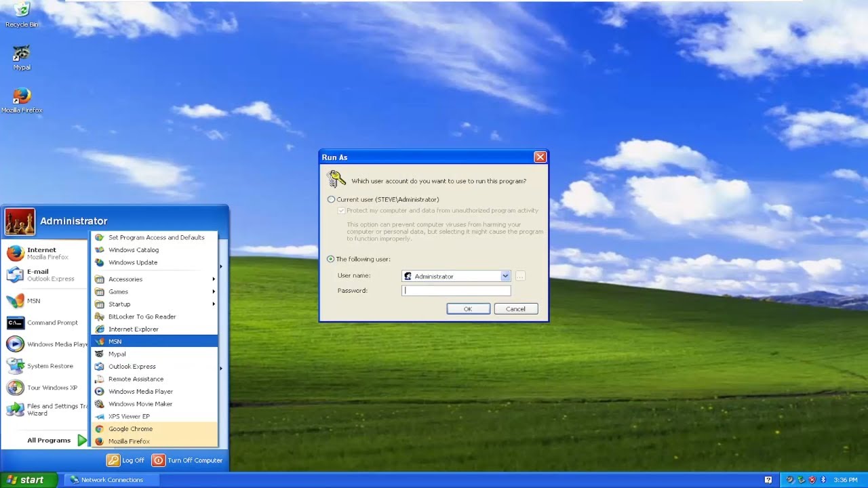Viewport: 868px width, 488px height.
Task: Launch Mypal from programs list
Action: pyautogui.click(x=155, y=354)
